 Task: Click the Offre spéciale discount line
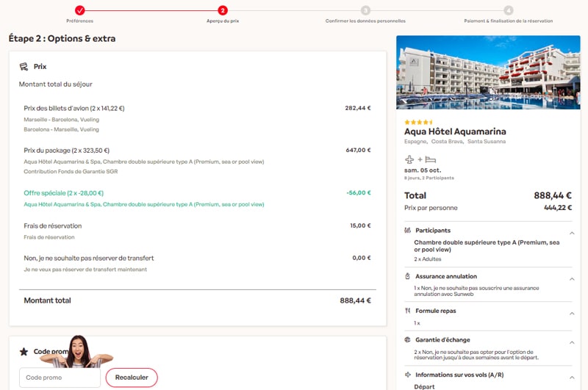[64, 193]
